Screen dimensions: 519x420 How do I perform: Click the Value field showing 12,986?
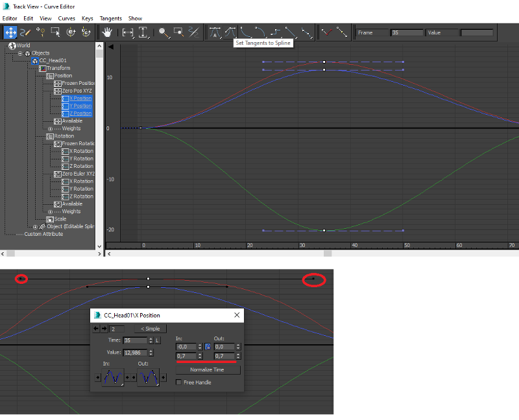(x=135, y=353)
